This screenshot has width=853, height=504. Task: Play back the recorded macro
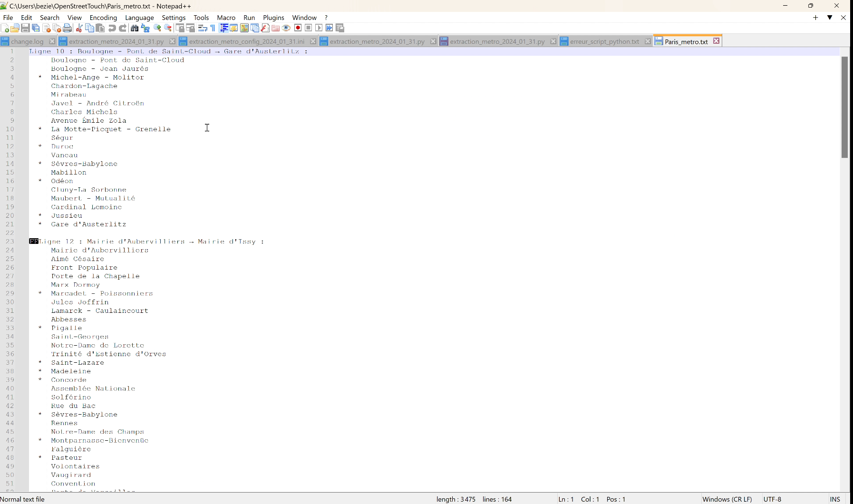tap(319, 28)
